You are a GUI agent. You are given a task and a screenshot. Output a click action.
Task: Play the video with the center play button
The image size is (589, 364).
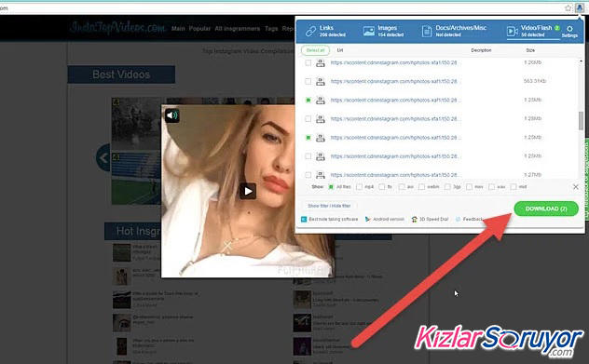(x=248, y=192)
